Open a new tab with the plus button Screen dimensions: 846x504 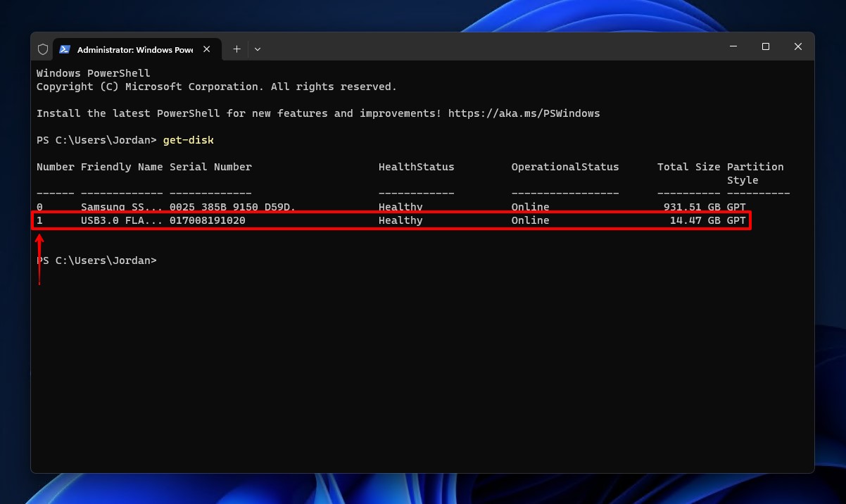236,49
